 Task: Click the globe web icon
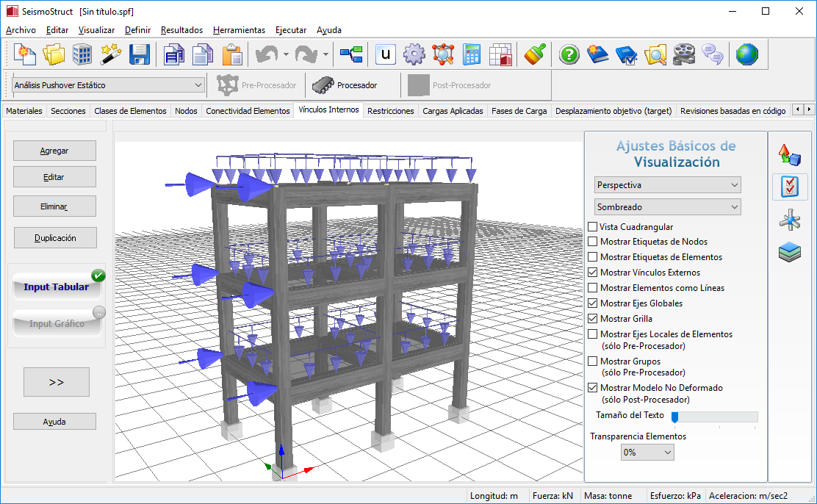pos(746,54)
